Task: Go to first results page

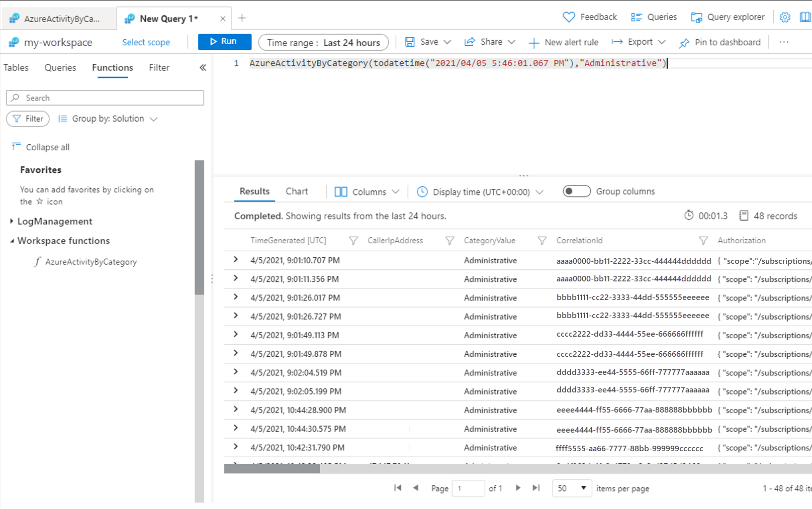Action: [398, 488]
